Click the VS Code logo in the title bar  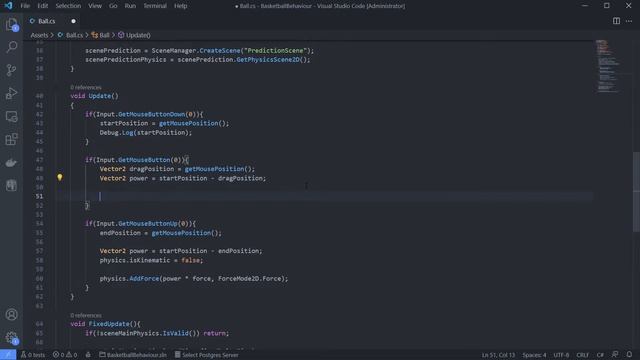8,6
